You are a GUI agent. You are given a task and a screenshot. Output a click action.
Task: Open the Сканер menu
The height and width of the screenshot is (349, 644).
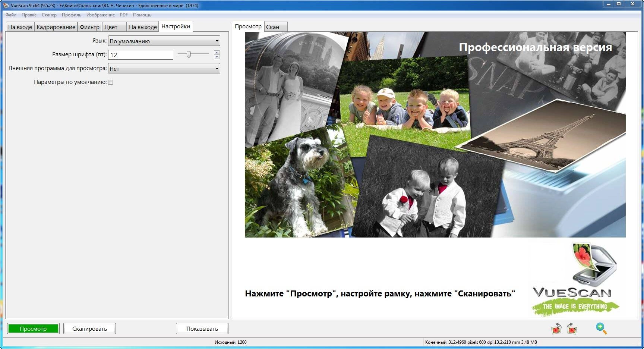[49, 15]
